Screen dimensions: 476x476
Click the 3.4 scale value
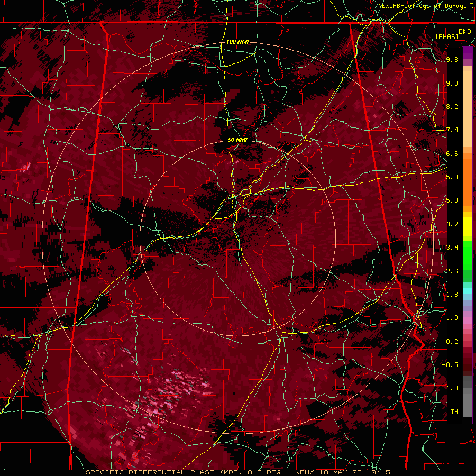[x=452, y=248]
